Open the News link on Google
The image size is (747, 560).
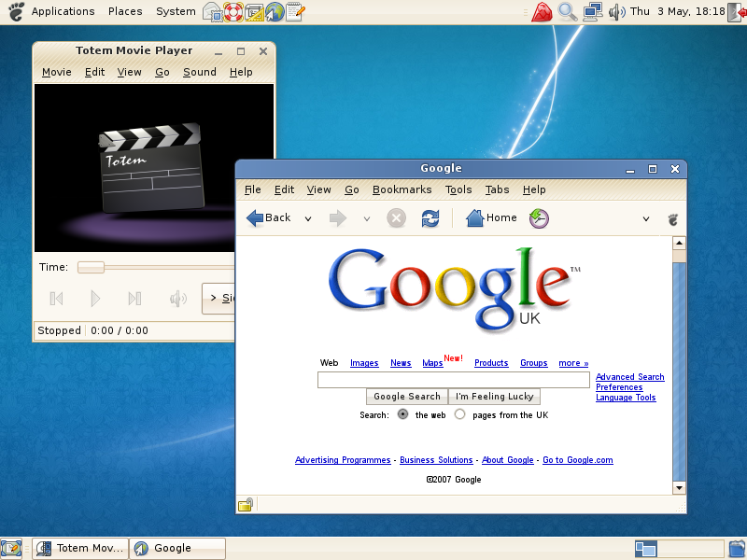point(401,363)
